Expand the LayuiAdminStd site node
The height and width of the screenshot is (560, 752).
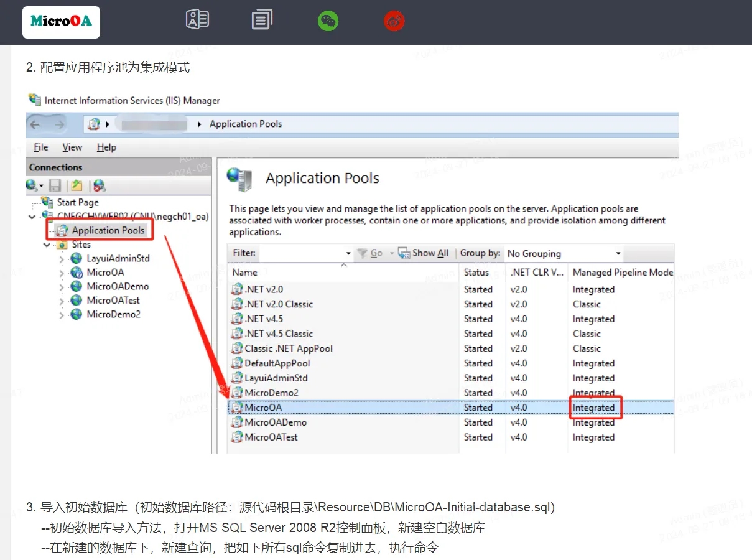coord(62,259)
